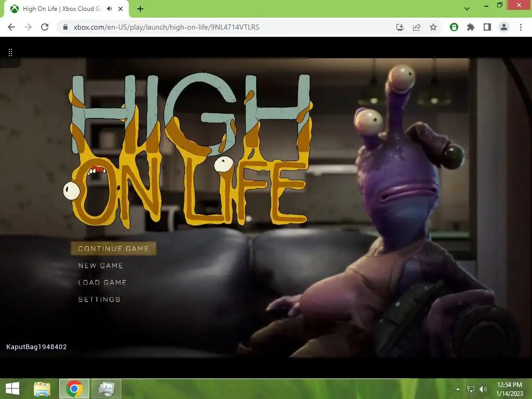Viewport: 532px width, 399px height.
Task: Open File Explorer from the taskbar
Action: coord(42,389)
